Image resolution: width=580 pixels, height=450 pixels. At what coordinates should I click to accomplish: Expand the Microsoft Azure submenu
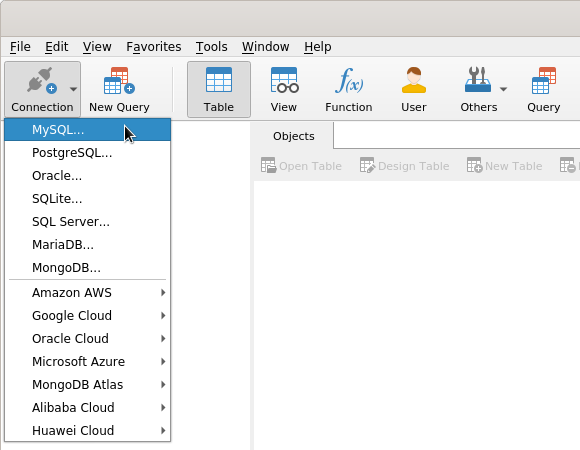88,362
